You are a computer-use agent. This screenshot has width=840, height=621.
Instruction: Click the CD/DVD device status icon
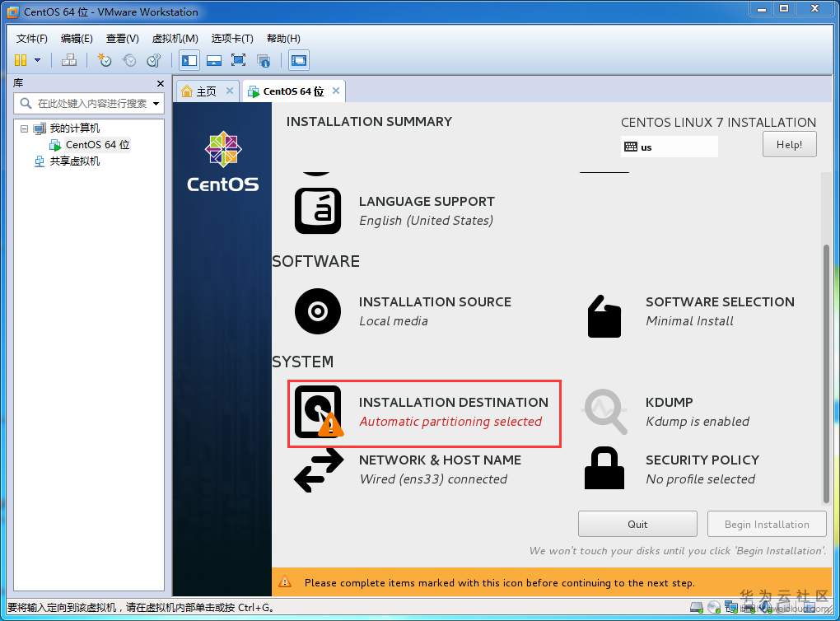(x=713, y=607)
